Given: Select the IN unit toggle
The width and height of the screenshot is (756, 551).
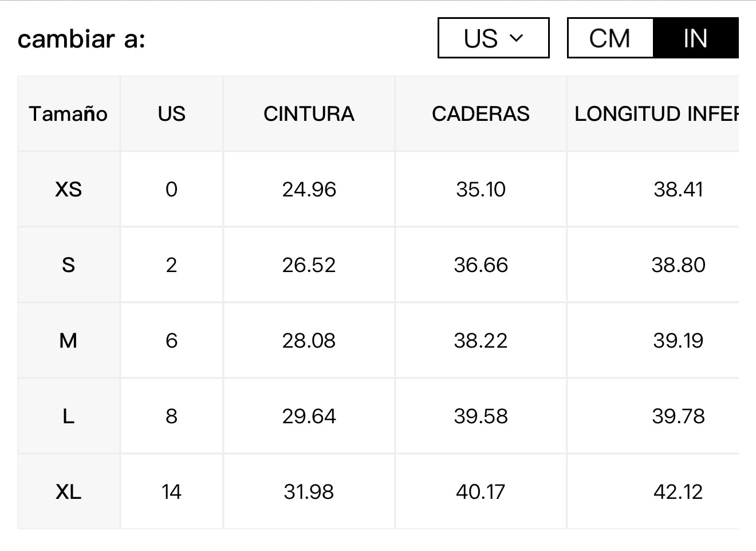Looking at the screenshot, I should 695,38.
